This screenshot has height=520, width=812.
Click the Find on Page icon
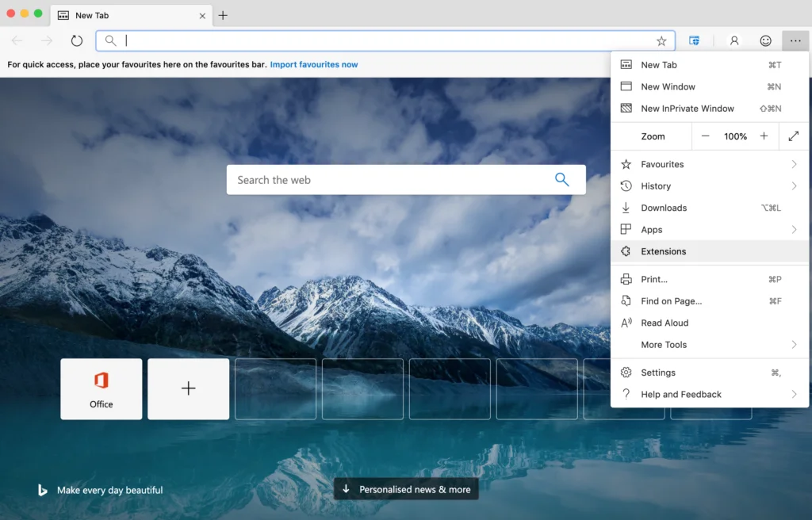tap(626, 301)
